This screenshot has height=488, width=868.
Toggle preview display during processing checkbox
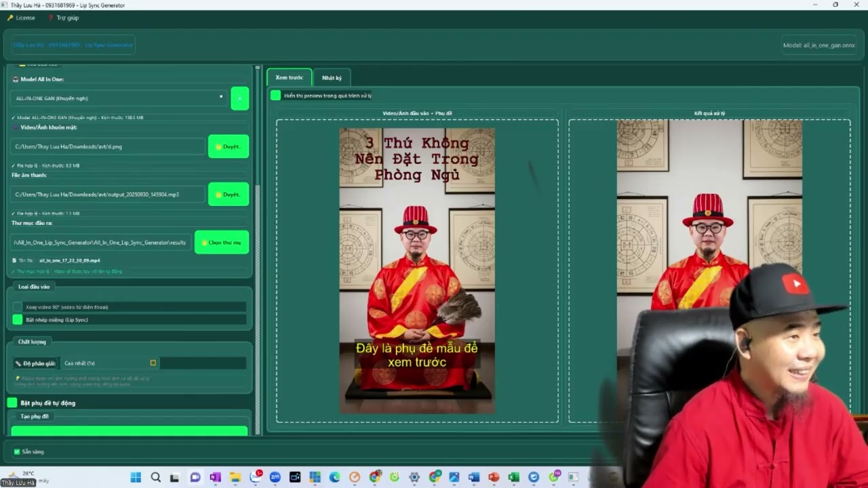click(275, 96)
